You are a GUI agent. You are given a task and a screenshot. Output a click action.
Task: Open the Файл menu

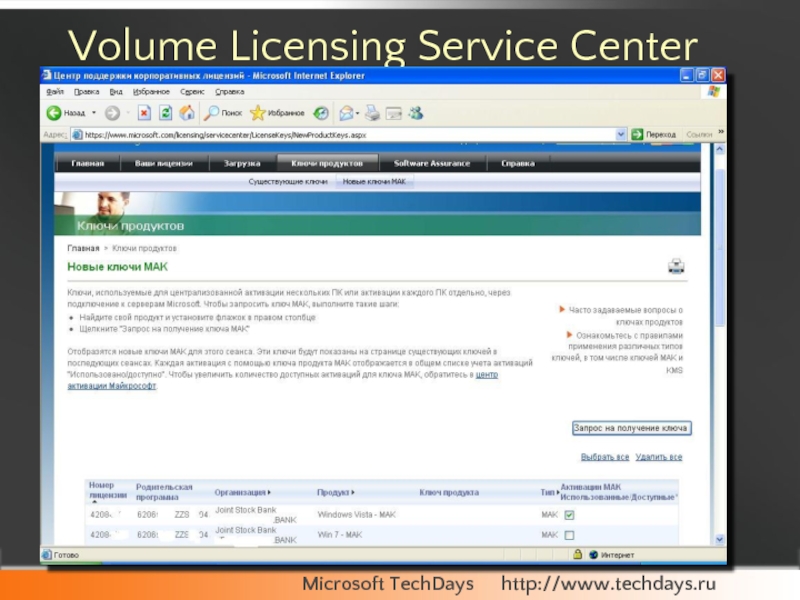coord(55,92)
